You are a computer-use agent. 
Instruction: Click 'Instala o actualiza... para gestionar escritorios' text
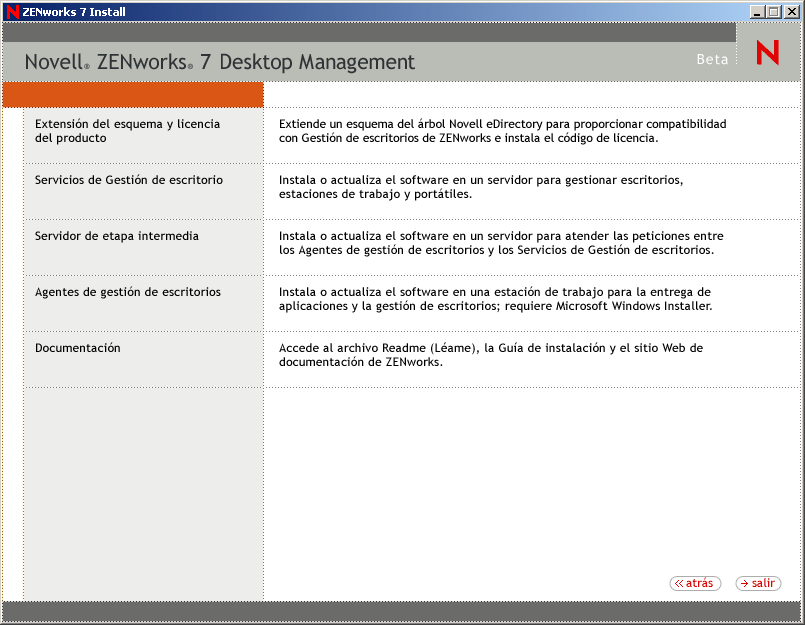481,187
